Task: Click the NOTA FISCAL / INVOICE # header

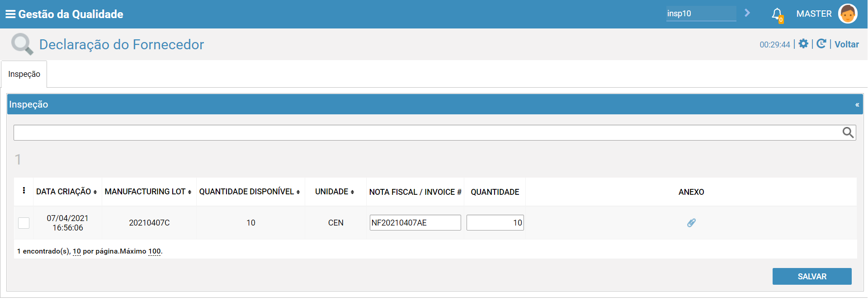Action: [415, 192]
